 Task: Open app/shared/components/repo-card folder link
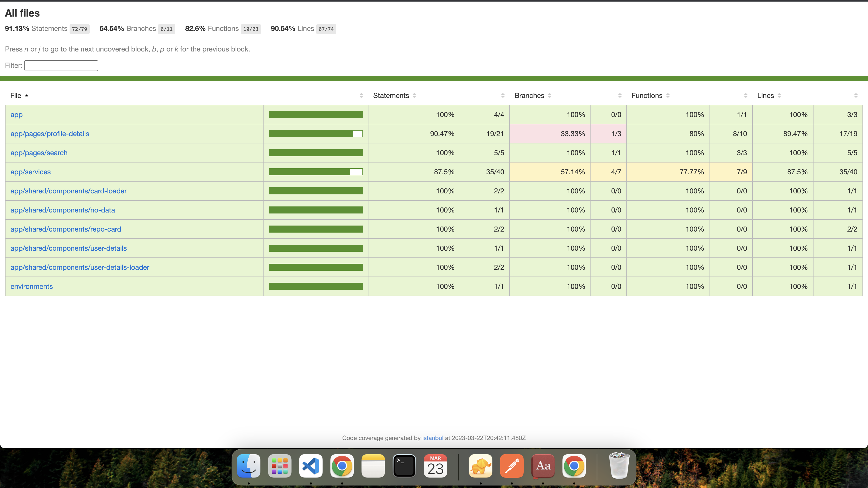pos(66,229)
